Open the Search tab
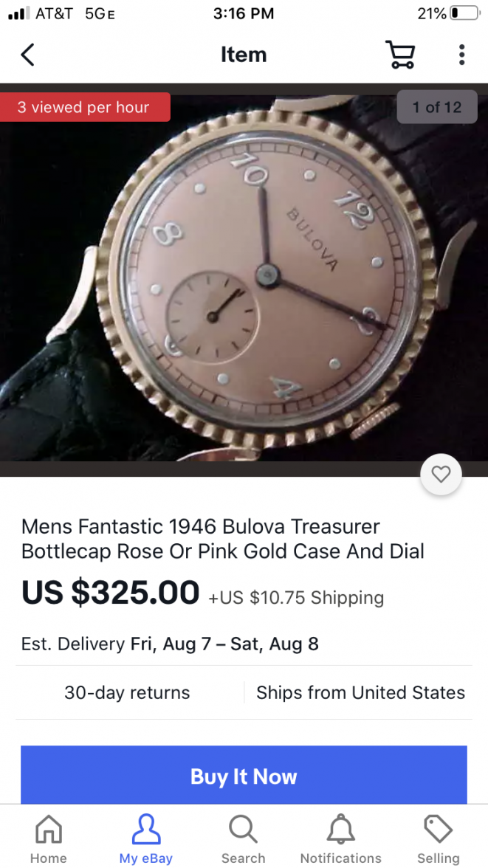This screenshot has height=868, width=488. click(x=243, y=838)
